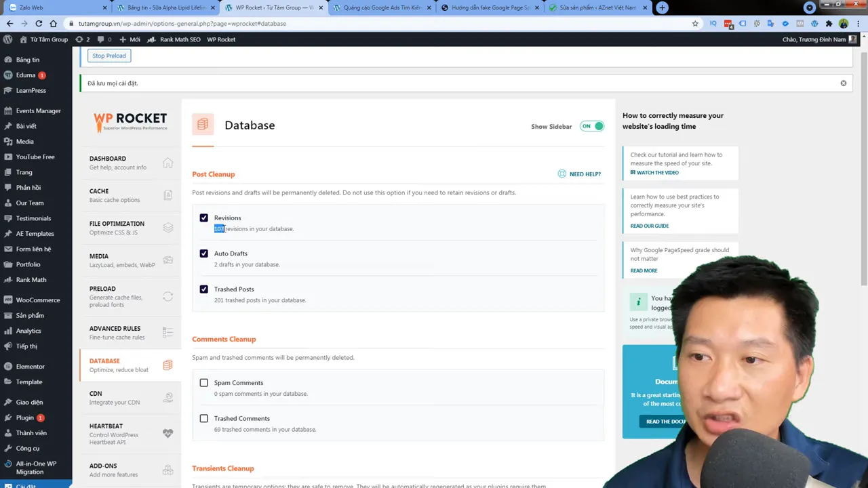Switch off the Show Sidebar toggle

[591, 126]
